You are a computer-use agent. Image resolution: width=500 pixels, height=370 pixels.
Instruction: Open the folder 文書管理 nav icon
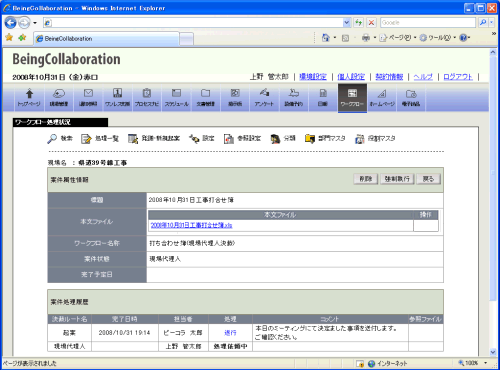click(x=206, y=97)
